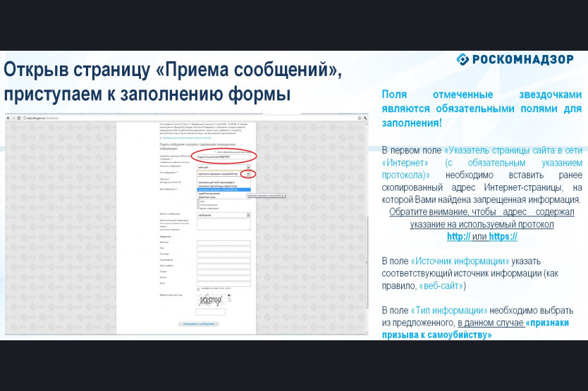Click the browser forward arrow
This screenshot has height=391, width=588.
coord(15,118)
